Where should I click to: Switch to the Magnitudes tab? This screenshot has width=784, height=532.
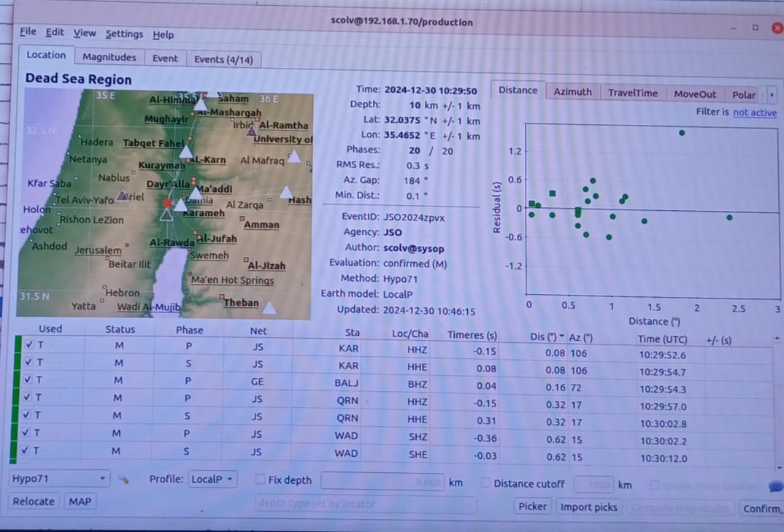109,57
